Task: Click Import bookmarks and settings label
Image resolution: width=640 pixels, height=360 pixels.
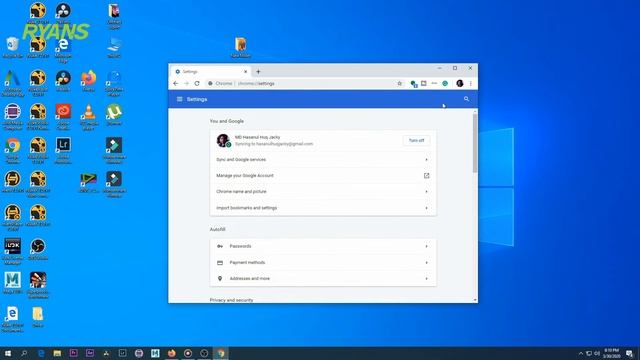Action: [247, 208]
